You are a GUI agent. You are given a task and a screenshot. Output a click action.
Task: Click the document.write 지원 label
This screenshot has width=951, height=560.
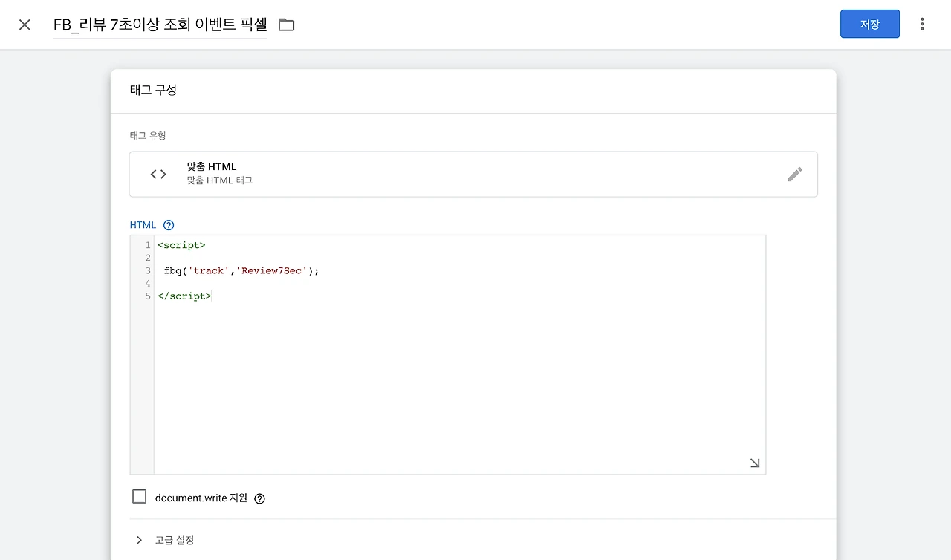click(x=201, y=498)
